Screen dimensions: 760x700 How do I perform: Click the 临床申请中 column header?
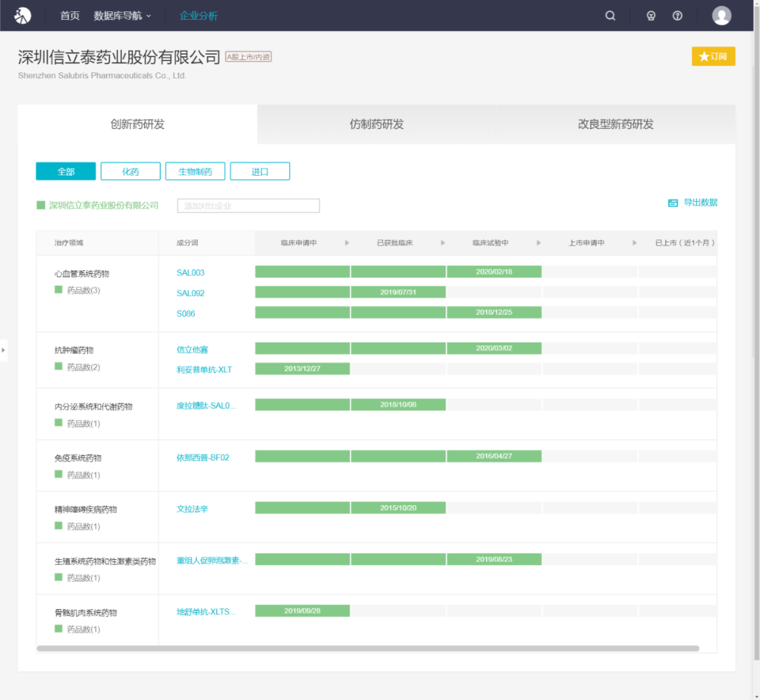pos(299,243)
